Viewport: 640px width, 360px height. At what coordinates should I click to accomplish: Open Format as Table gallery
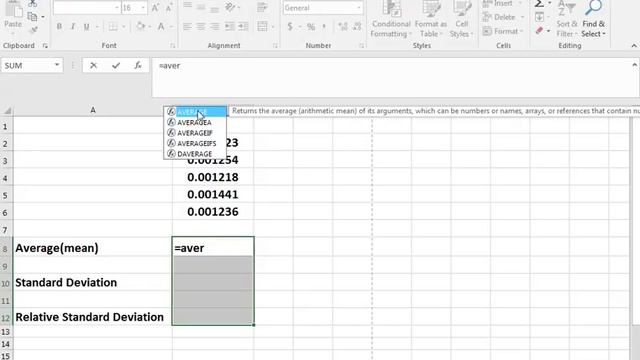pos(431,19)
